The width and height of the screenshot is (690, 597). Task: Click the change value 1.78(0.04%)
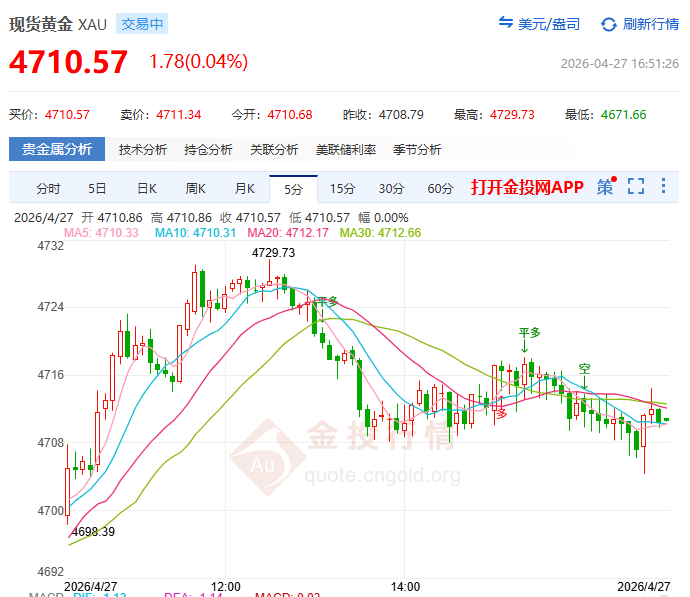tap(198, 62)
